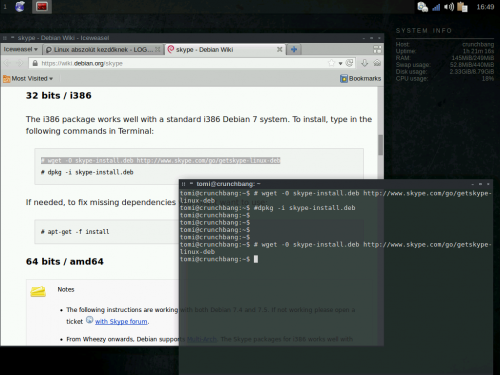The width and height of the screenshot is (500, 375).
Task: Maximize the Iceweasel window
Action: click(x=371, y=38)
